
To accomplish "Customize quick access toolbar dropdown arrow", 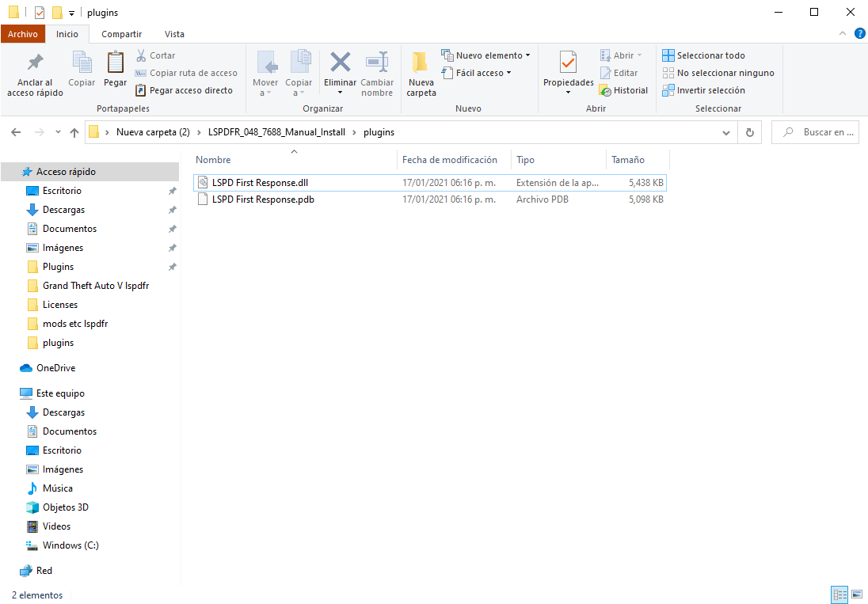I will click(x=71, y=13).
